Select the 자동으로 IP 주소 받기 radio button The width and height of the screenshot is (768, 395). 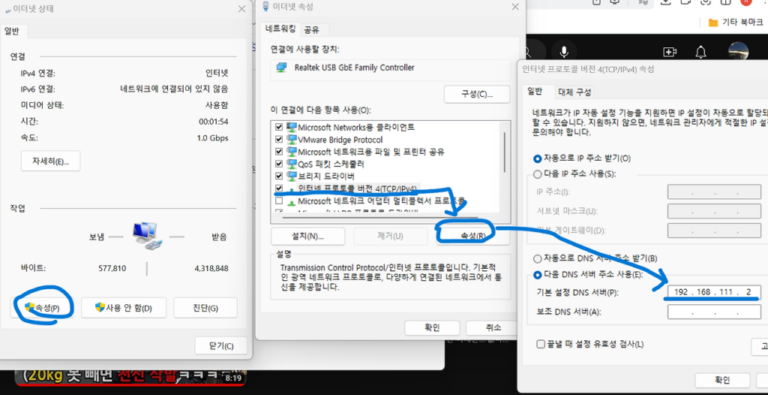click(537, 159)
